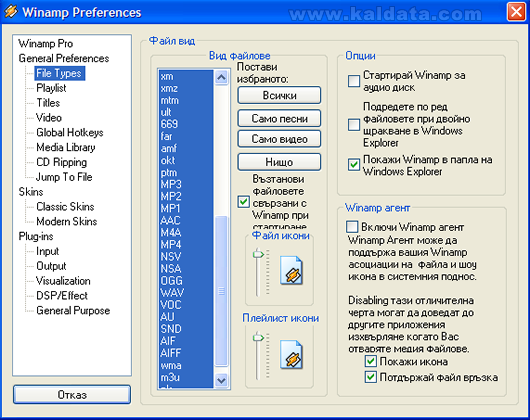Close the Winamp Preferences window
Screen dimensions: 530x420
click(x=516, y=12)
